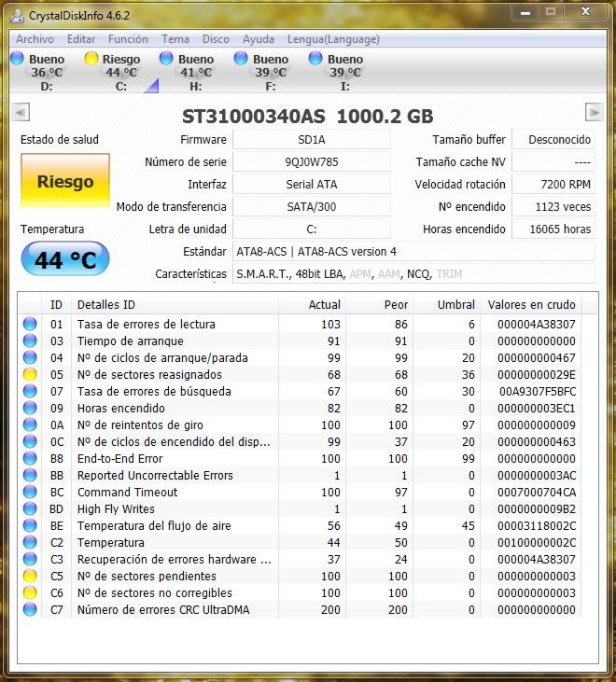The width and height of the screenshot is (616, 682).
Task: Click the Características S.M.A.R.T. features field
Action: click(413, 274)
